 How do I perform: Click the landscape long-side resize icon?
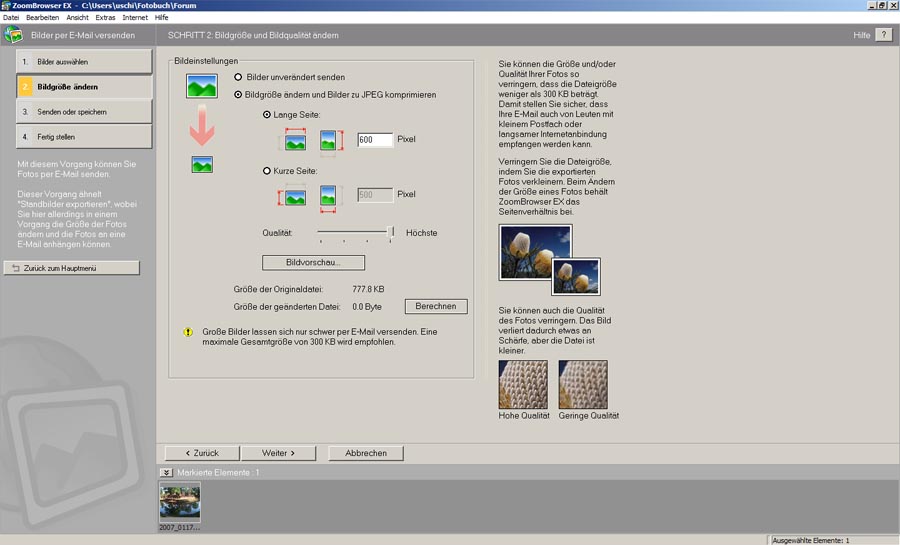pyautogui.click(x=294, y=141)
